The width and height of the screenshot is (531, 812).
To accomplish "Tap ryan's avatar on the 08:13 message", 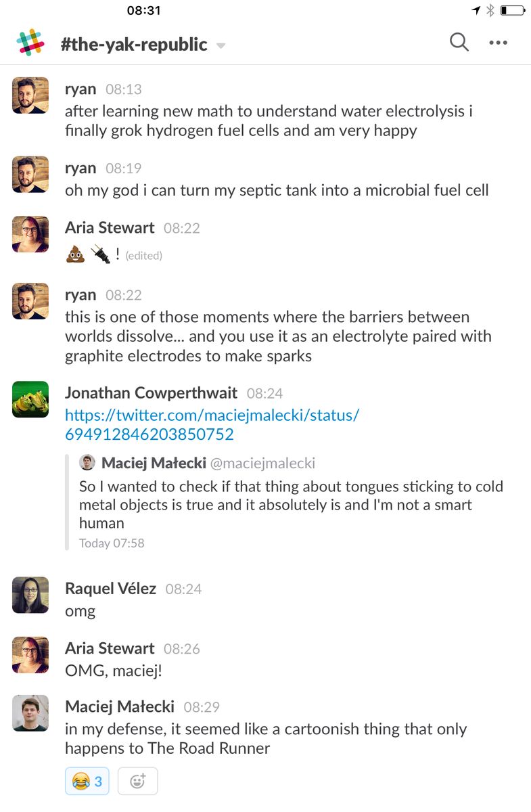I will point(30,95).
